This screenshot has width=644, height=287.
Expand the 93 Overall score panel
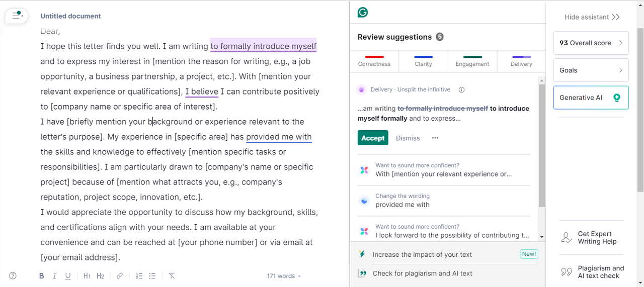(x=591, y=43)
